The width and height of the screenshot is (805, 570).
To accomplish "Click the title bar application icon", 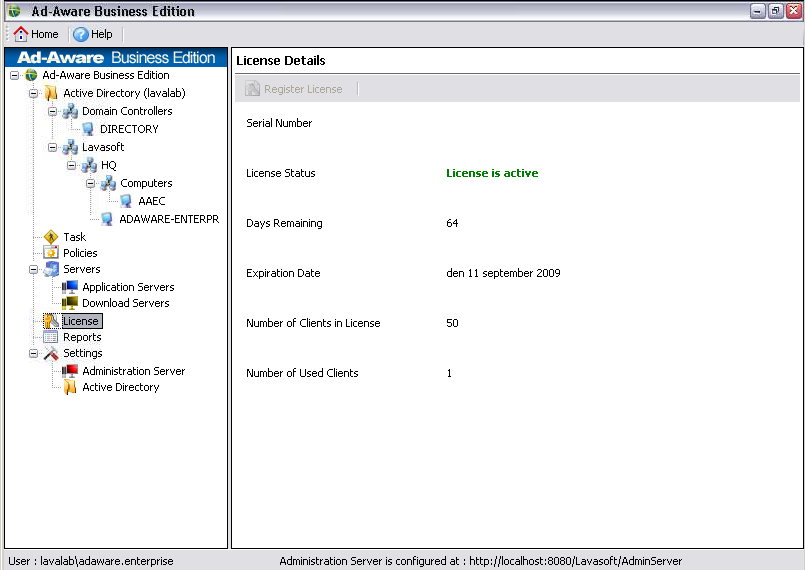I will [x=14, y=11].
